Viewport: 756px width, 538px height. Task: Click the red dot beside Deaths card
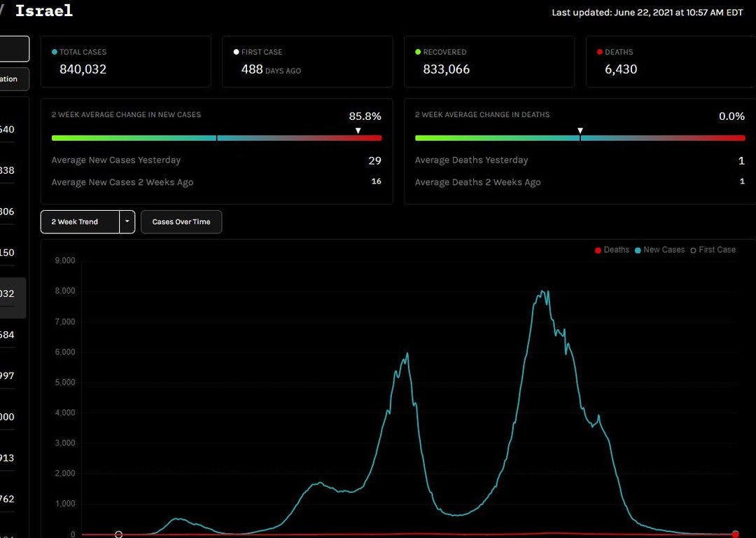600,52
